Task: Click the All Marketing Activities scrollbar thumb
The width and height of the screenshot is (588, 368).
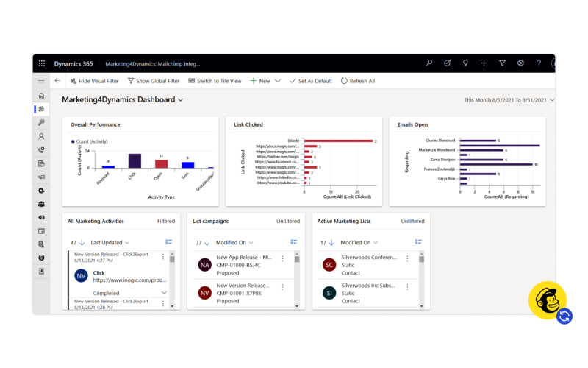Action: click(x=172, y=259)
